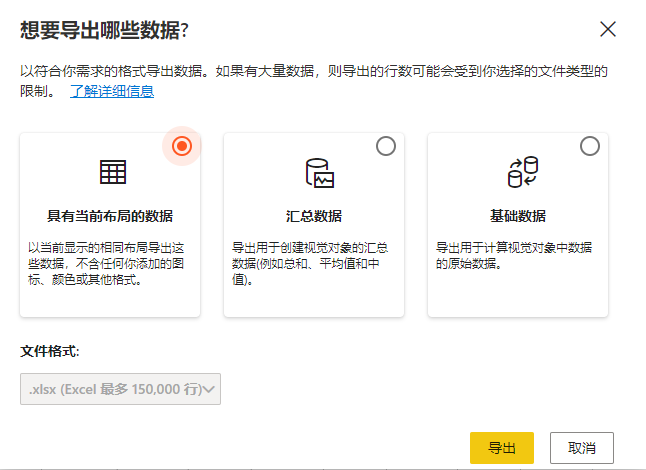Click the 想要导出哪些数据 dialog title
Screen dimensions: 646x470
coord(105,30)
